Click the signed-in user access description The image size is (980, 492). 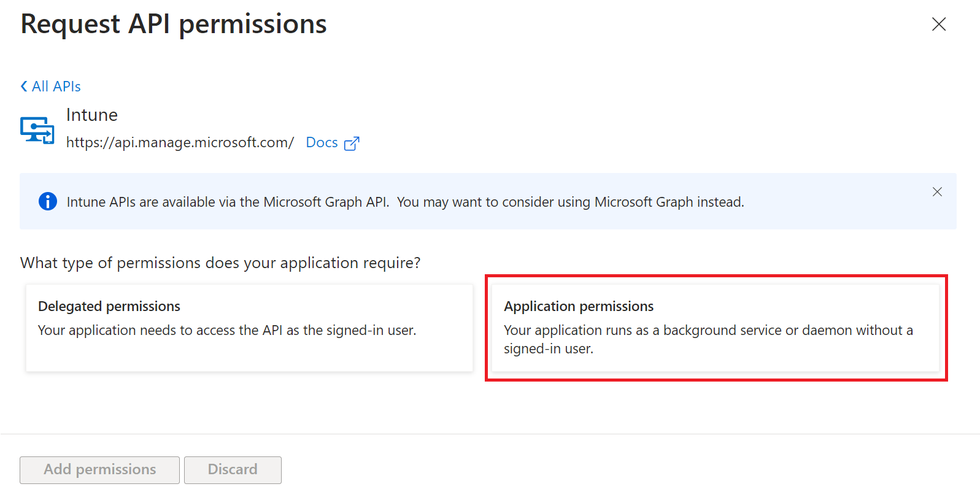(x=227, y=330)
